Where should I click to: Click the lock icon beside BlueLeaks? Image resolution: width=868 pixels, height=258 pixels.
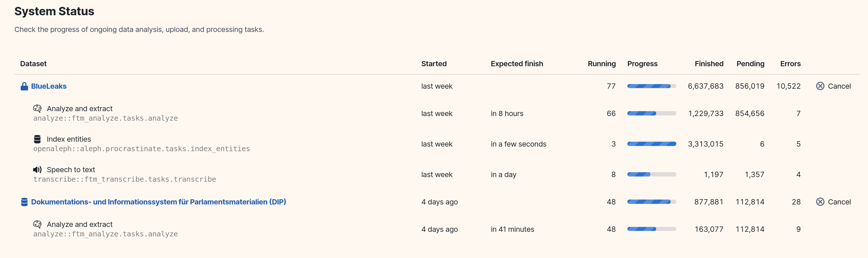click(24, 86)
